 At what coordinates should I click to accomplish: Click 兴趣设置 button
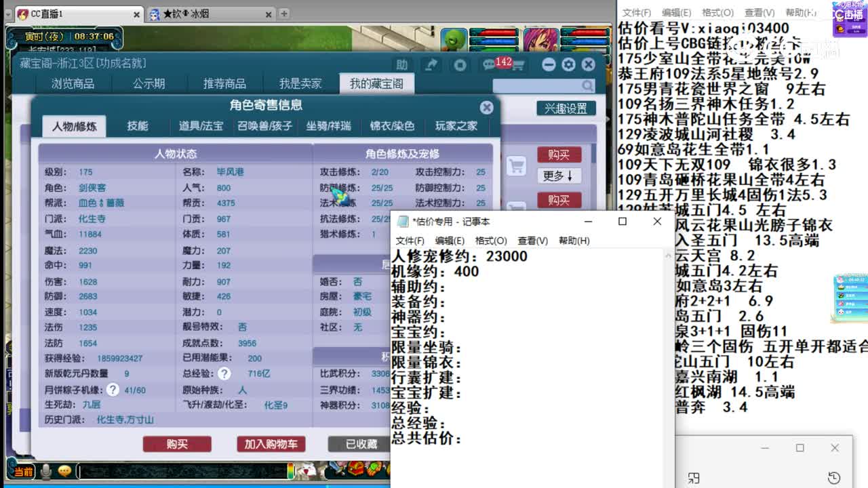click(566, 108)
